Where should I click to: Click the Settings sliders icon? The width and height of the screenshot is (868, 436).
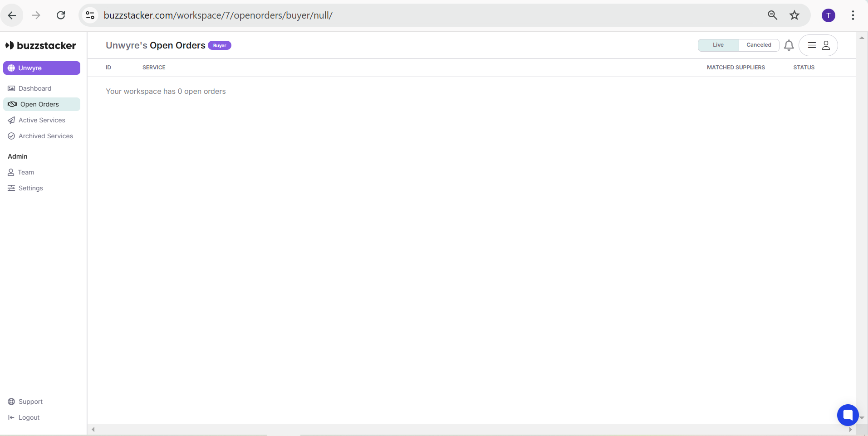tap(11, 188)
